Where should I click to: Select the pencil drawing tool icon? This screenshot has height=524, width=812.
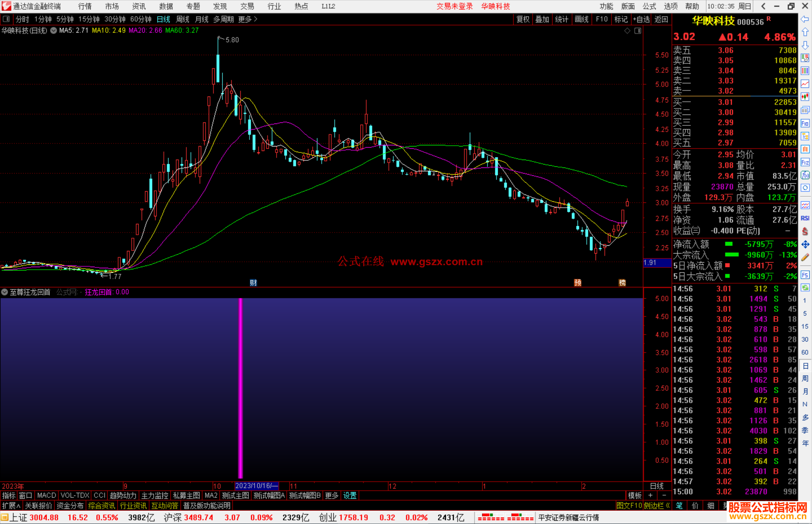pyautogui.click(x=805, y=257)
